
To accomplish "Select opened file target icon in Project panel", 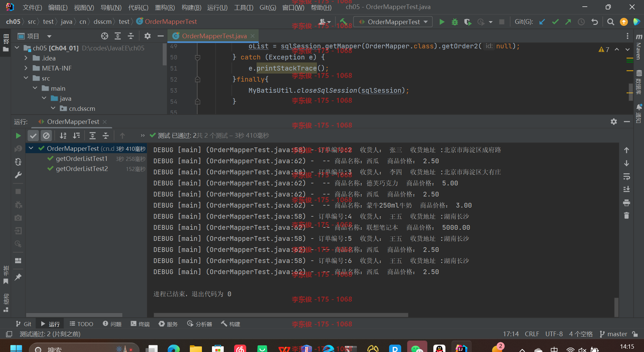I will tap(105, 36).
